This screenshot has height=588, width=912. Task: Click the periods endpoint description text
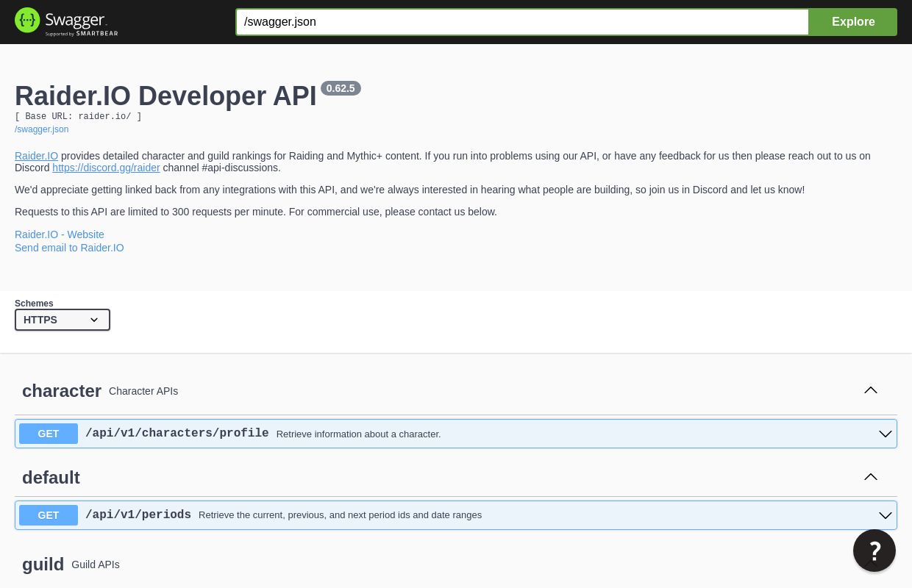click(340, 515)
